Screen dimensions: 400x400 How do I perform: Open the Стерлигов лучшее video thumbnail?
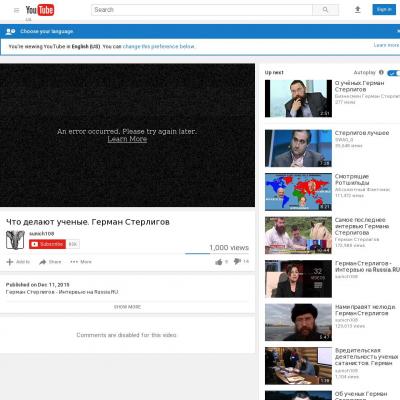point(298,148)
